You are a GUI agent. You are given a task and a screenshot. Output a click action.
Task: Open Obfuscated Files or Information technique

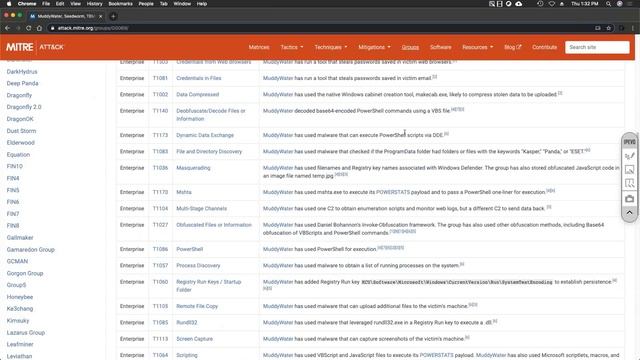click(214, 224)
